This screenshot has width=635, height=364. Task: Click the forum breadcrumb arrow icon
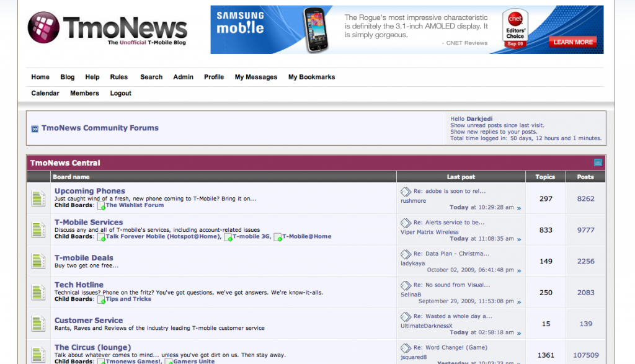click(35, 129)
